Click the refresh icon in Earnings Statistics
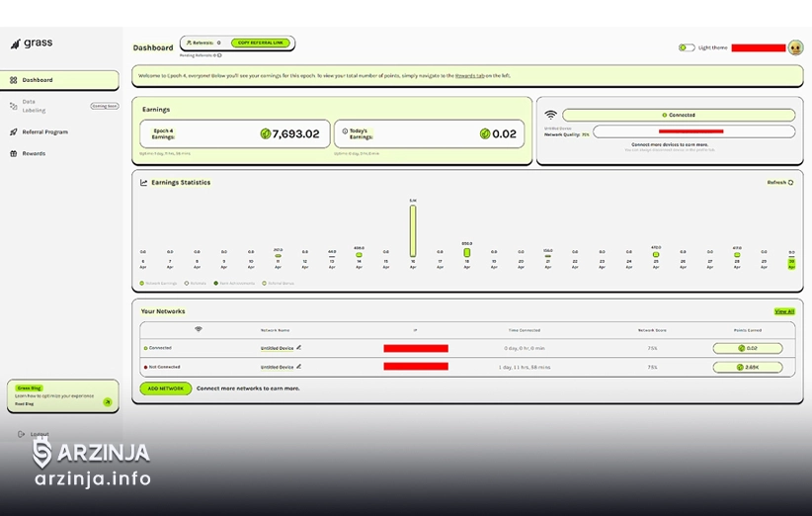 click(790, 183)
